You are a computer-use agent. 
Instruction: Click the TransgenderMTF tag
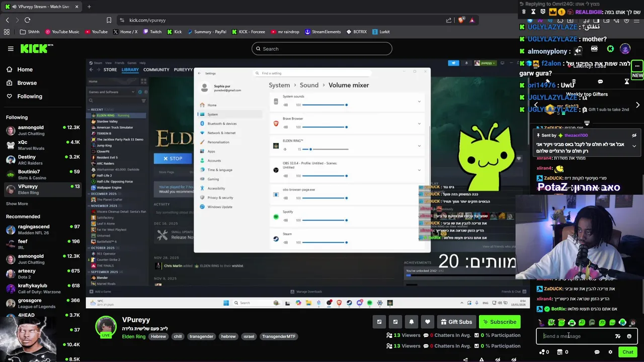[279, 336]
